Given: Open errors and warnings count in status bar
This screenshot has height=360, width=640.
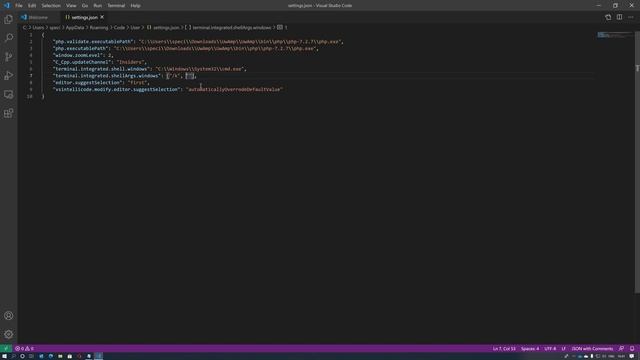Looking at the screenshot, I should (24, 349).
